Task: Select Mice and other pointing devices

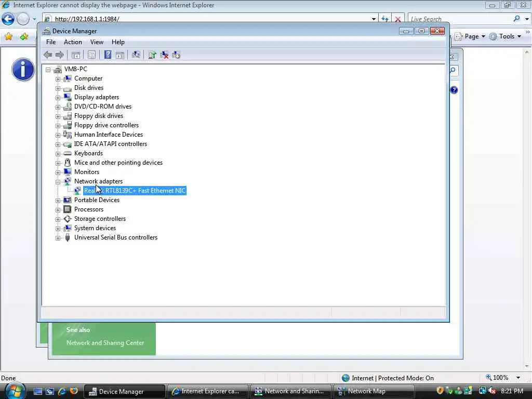Action: click(118, 163)
